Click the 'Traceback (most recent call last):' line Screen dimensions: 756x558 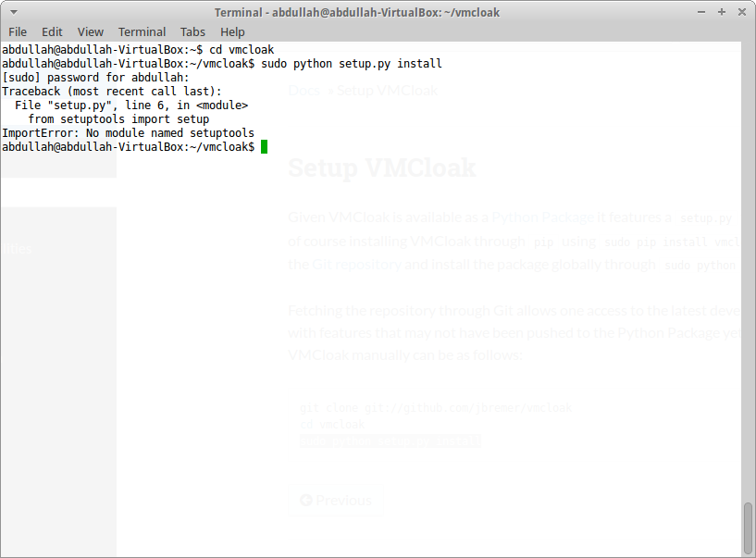[x=112, y=92]
